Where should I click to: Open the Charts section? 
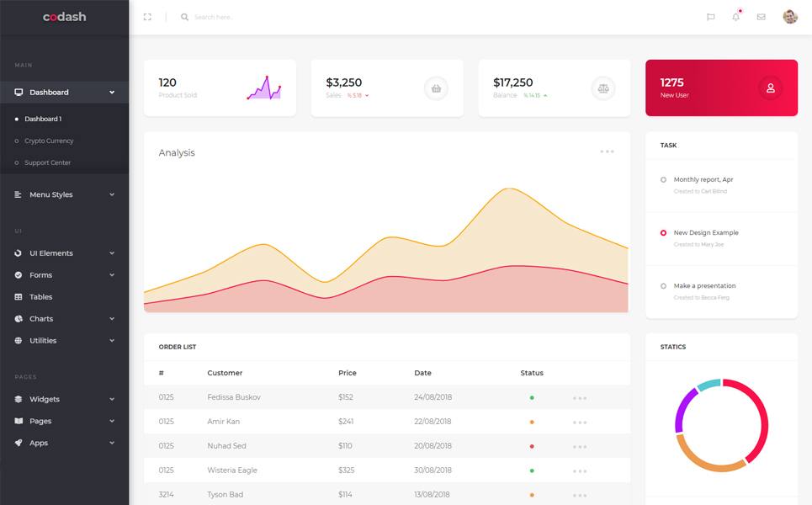[x=41, y=318]
